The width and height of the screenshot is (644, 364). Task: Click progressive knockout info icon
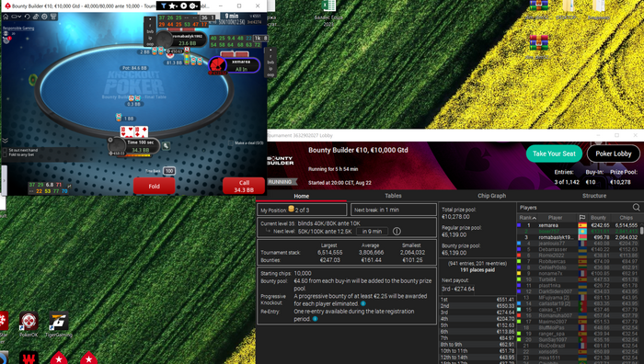(x=363, y=303)
